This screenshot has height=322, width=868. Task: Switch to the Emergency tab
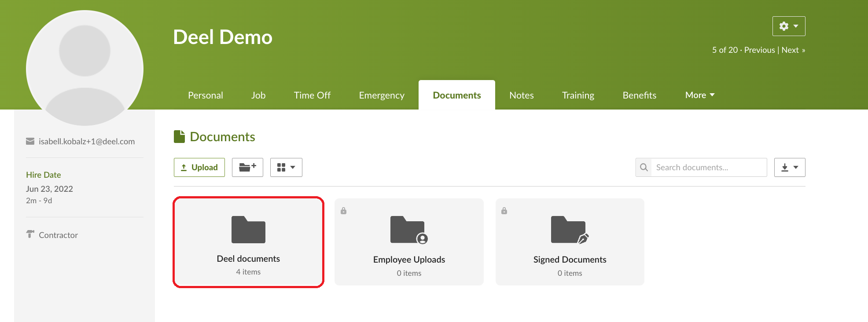tap(382, 95)
